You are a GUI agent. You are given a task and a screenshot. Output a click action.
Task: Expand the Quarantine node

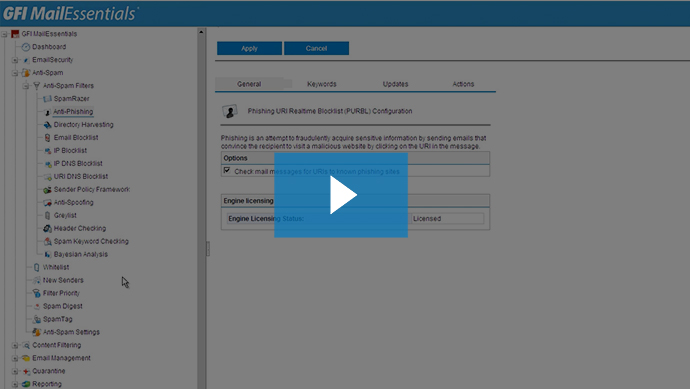coord(15,371)
